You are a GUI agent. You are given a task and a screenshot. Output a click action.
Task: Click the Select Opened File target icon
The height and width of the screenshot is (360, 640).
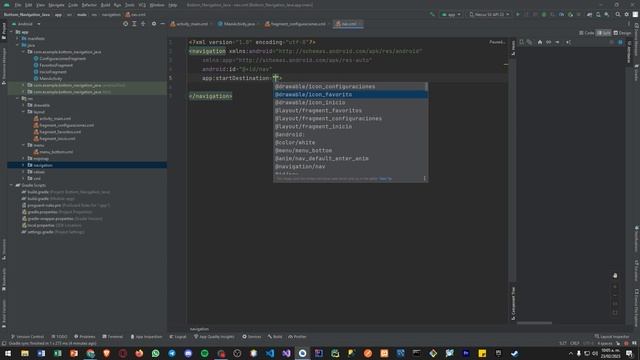pyautogui.click(x=125, y=24)
